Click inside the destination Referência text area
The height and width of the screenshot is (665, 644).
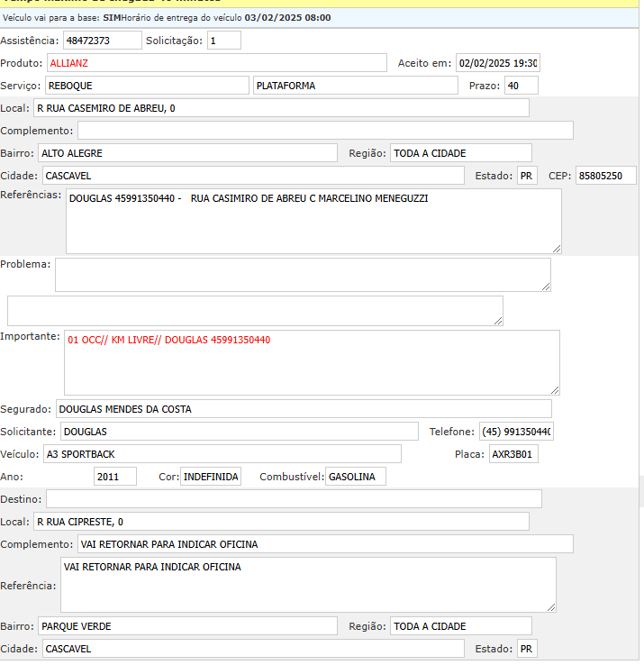pos(308,585)
